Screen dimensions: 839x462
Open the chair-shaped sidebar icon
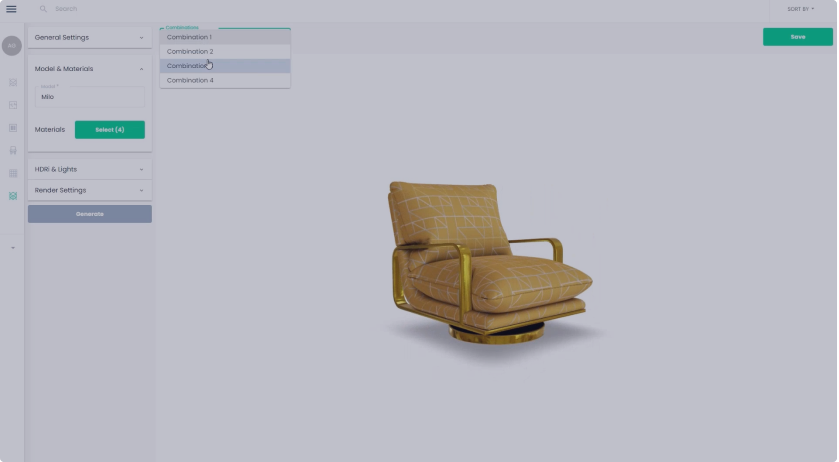coord(13,150)
